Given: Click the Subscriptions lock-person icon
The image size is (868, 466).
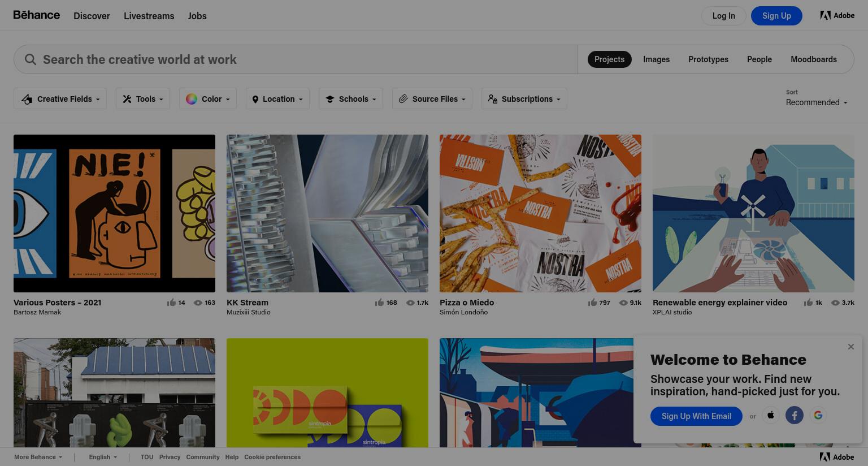Looking at the screenshot, I should coord(493,99).
